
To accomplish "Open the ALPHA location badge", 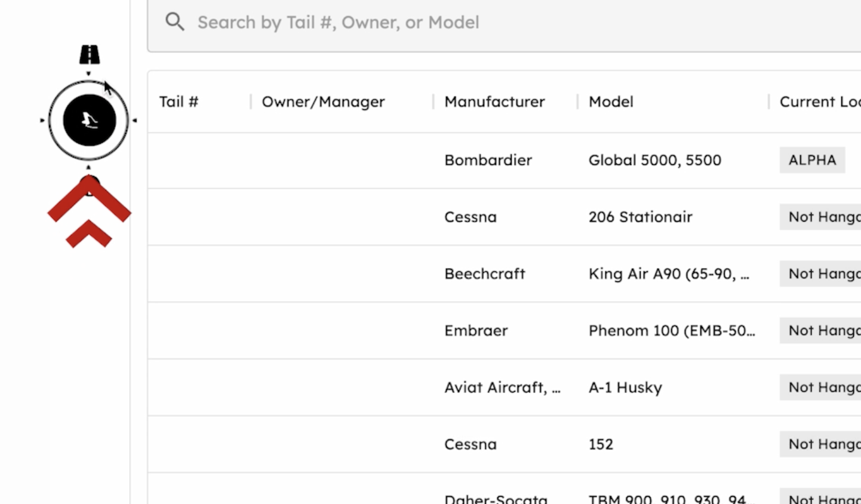I will [x=812, y=160].
